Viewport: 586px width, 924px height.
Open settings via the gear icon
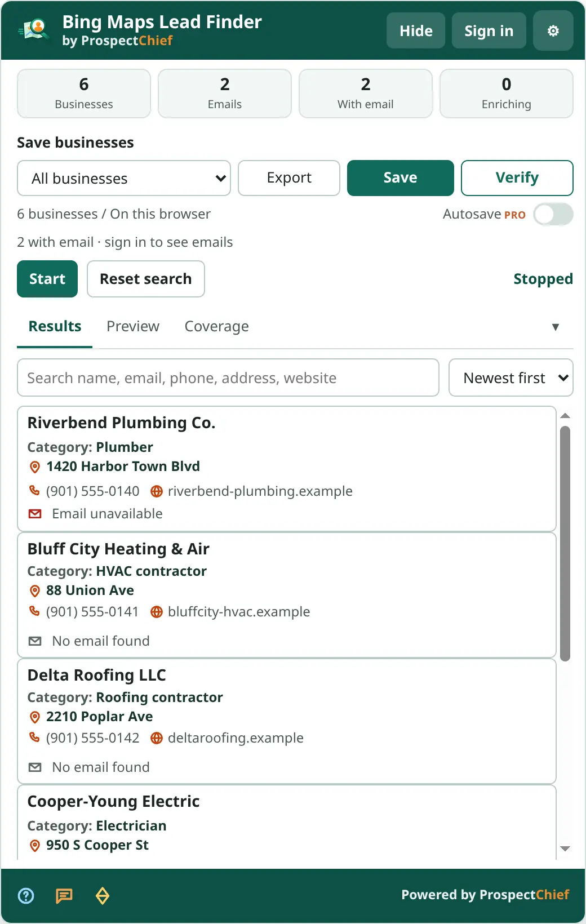point(553,31)
